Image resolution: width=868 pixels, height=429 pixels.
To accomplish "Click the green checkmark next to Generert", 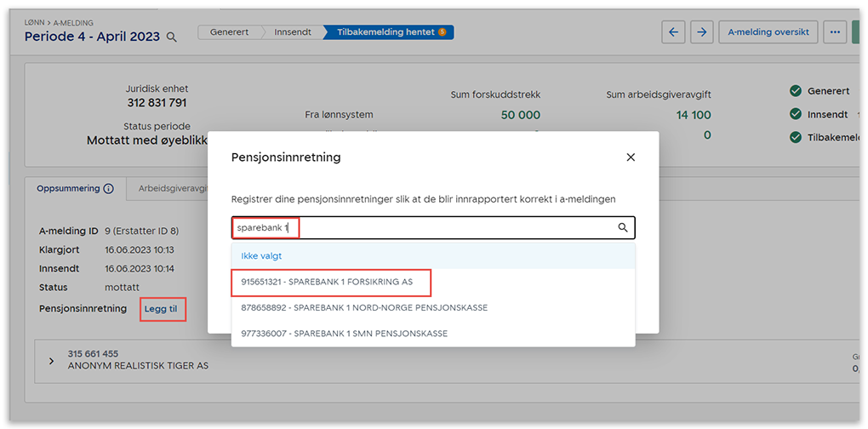I will point(796,91).
